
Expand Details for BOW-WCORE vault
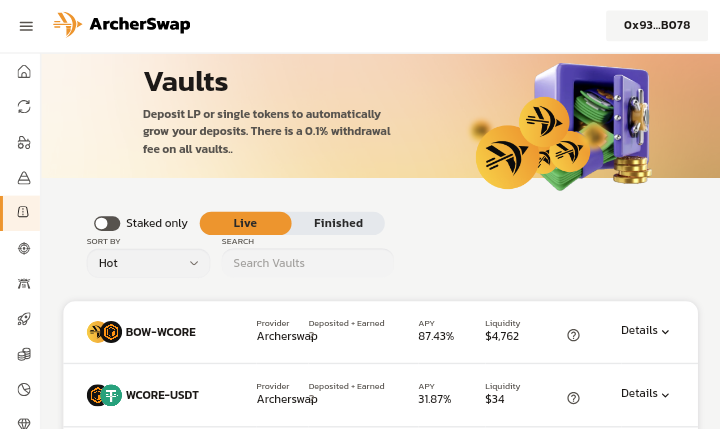tap(644, 331)
